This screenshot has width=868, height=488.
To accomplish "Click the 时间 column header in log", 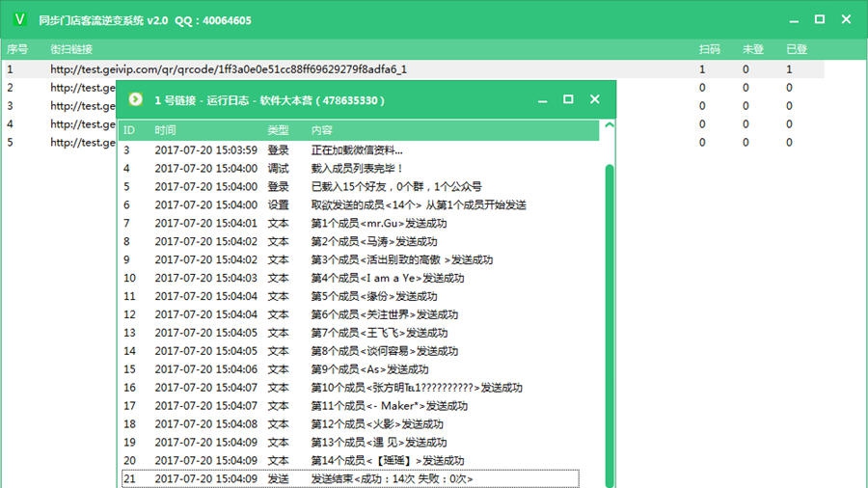I will point(165,130).
